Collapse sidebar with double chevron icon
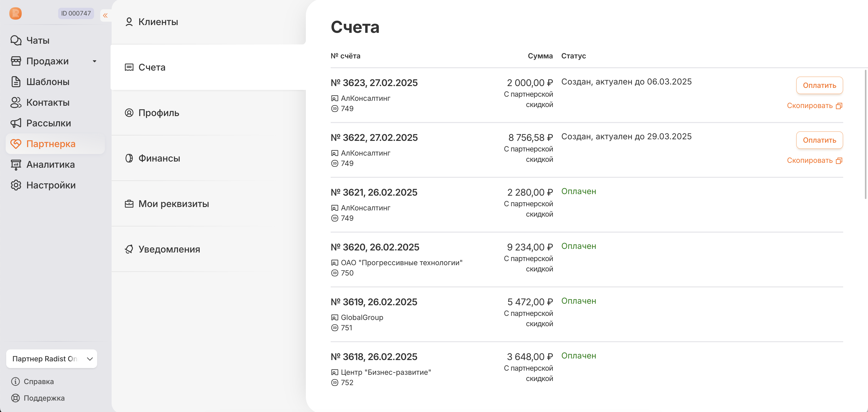The width and height of the screenshot is (868, 412). tap(105, 16)
